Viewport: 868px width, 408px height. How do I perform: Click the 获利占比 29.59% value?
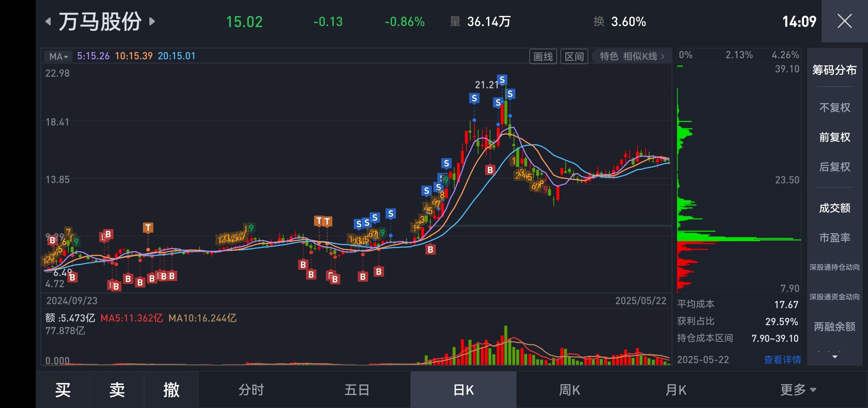[x=782, y=322]
